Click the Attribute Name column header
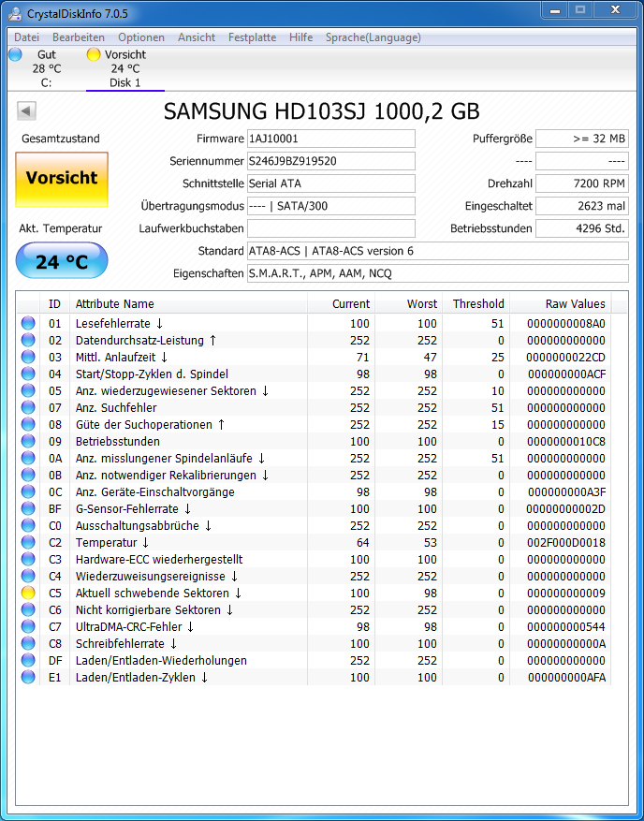The width and height of the screenshot is (644, 821). pyautogui.click(x=188, y=303)
